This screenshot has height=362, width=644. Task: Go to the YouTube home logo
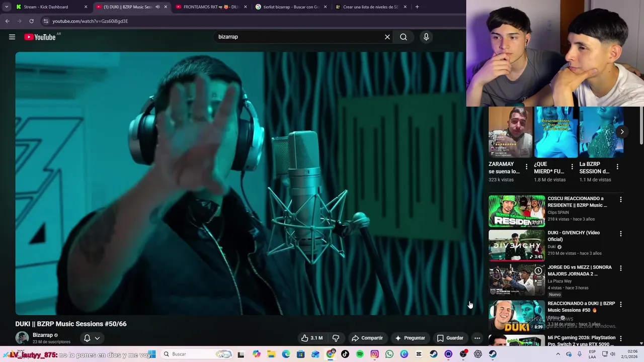[40, 37]
